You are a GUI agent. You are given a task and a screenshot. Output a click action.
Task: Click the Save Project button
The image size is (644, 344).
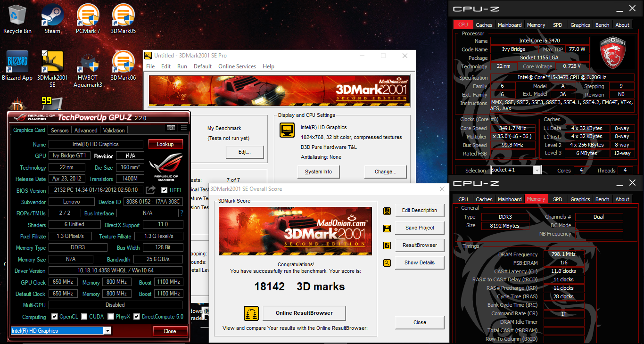420,228
